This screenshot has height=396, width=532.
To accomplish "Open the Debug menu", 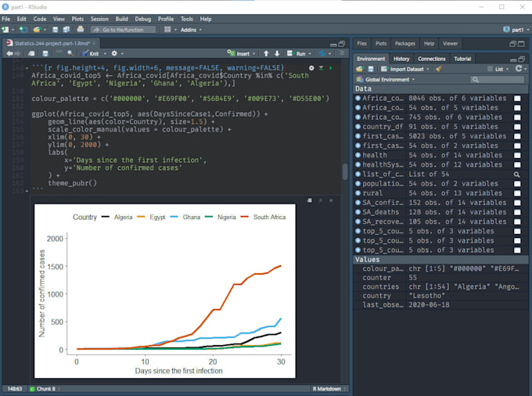I will (143, 19).
